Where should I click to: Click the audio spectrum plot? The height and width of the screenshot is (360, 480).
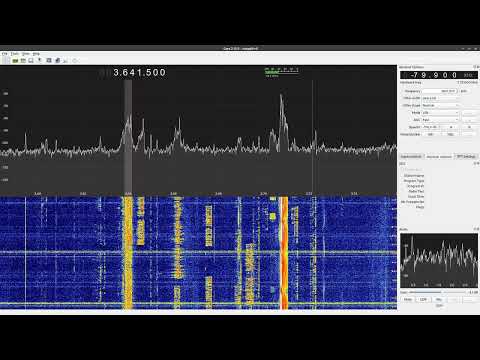439,260
